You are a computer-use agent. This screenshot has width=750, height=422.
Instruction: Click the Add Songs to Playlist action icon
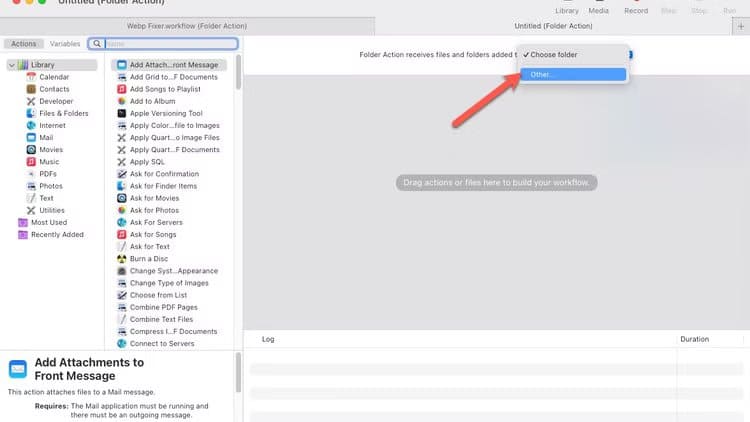(x=122, y=89)
